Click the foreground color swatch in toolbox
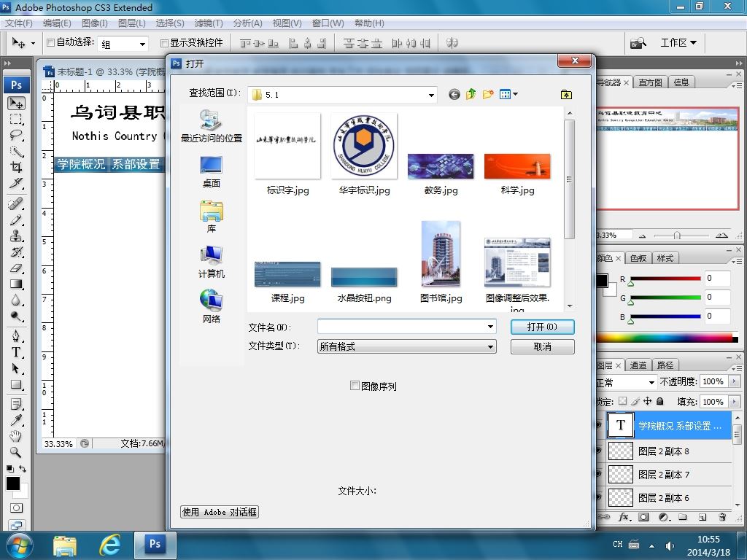Image resolution: width=747 pixels, height=560 pixels. pos(13,483)
